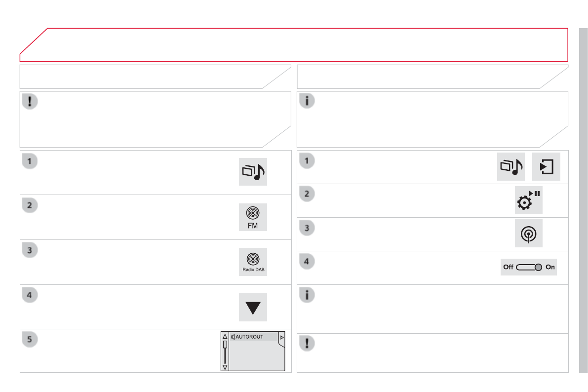Click the info icon below the Off/On switch
The width and height of the screenshot is (588, 392).
click(x=308, y=295)
